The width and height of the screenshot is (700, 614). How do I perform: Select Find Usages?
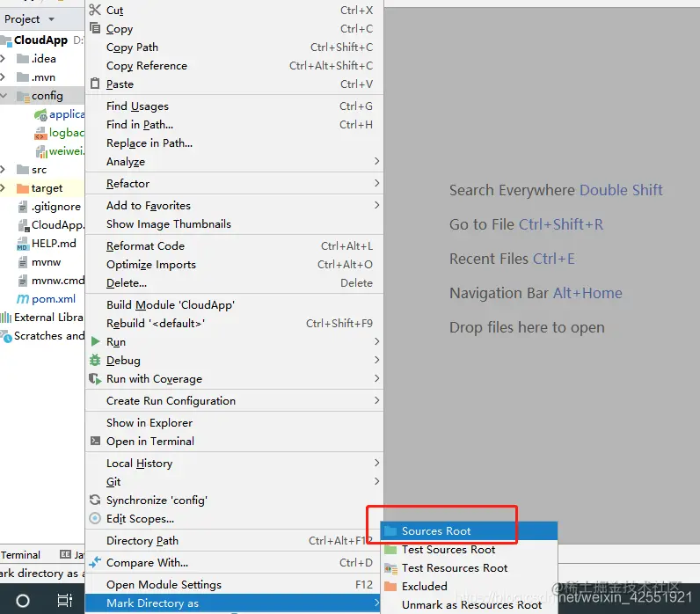(x=235, y=106)
